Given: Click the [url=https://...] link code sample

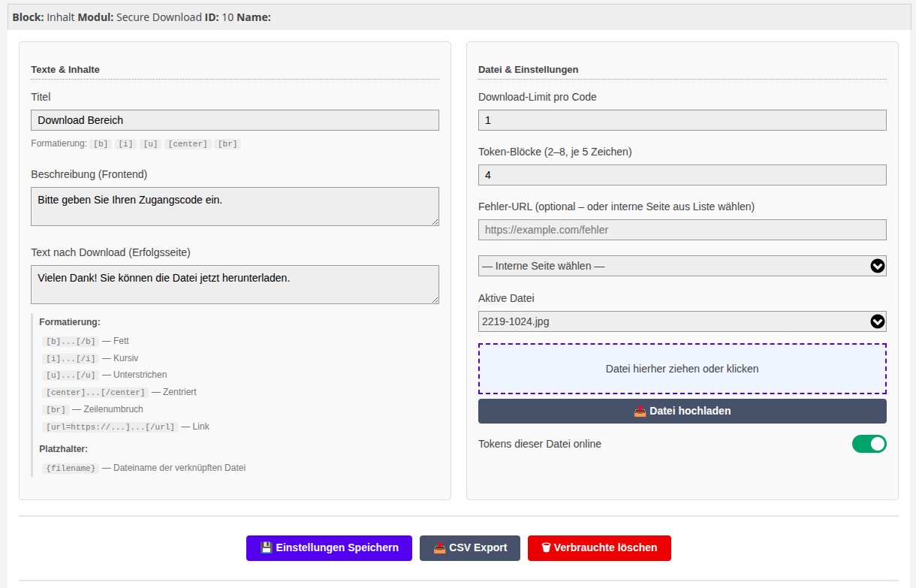Looking at the screenshot, I should pyautogui.click(x=110, y=427).
